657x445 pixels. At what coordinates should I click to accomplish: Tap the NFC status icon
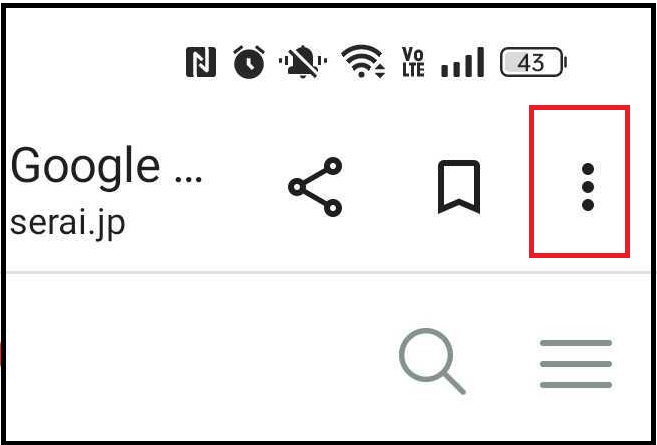pyautogui.click(x=201, y=62)
